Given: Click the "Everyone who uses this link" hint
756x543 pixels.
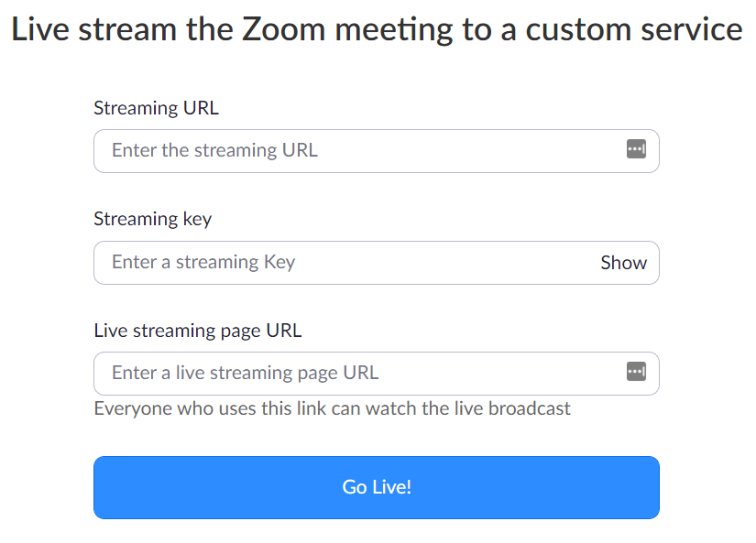Looking at the screenshot, I should click(x=333, y=408).
